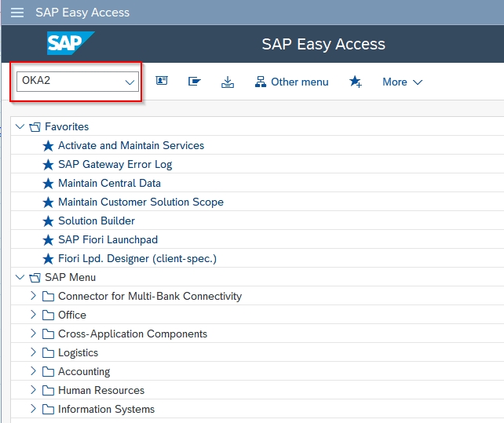Open the transaction code dropdown arrow
The image size is (504, 423).
(x=130, y=82)
